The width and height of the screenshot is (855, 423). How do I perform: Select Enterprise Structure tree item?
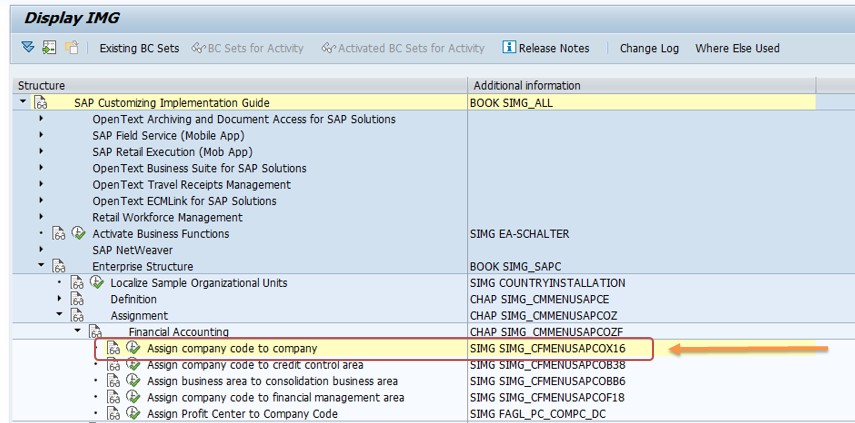pos(142,267)
